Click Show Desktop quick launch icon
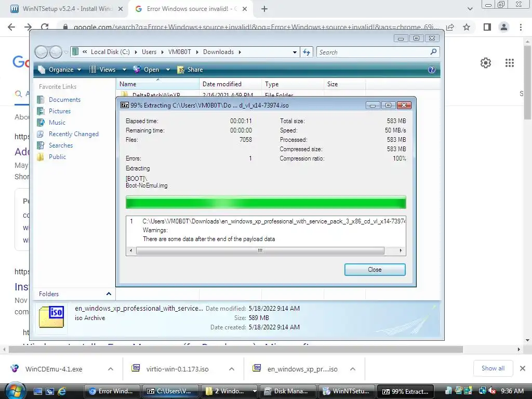 click(38, 391)
